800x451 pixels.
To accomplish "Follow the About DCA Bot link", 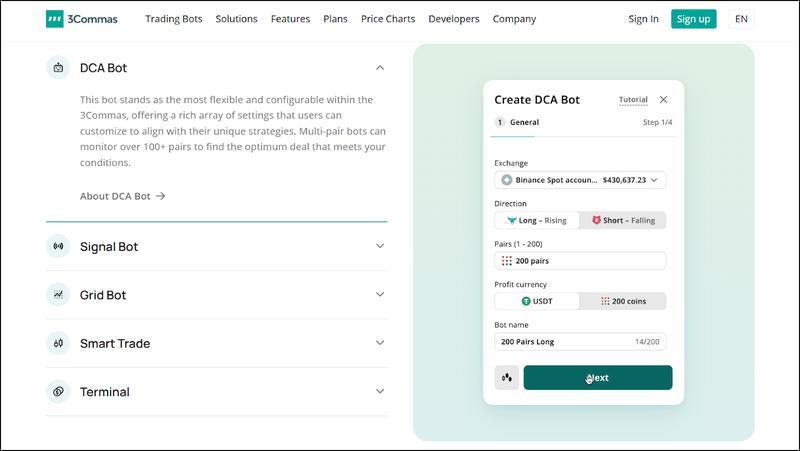I will tap(122, 196).
